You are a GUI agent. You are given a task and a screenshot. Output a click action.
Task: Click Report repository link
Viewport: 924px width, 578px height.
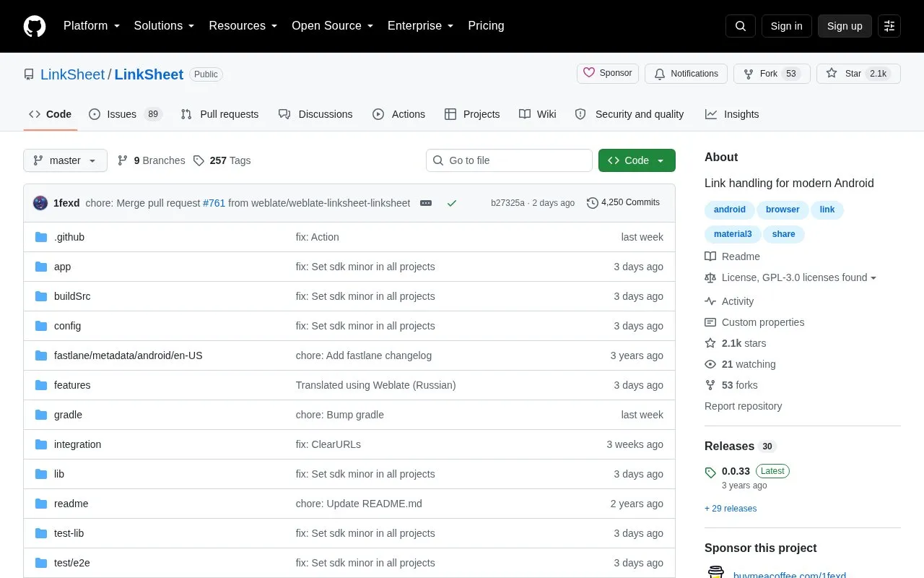pyautogui.click(x=743, y=406)
